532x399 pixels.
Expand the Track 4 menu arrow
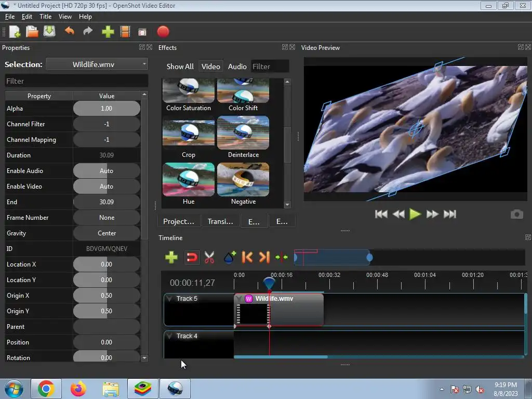169,336
